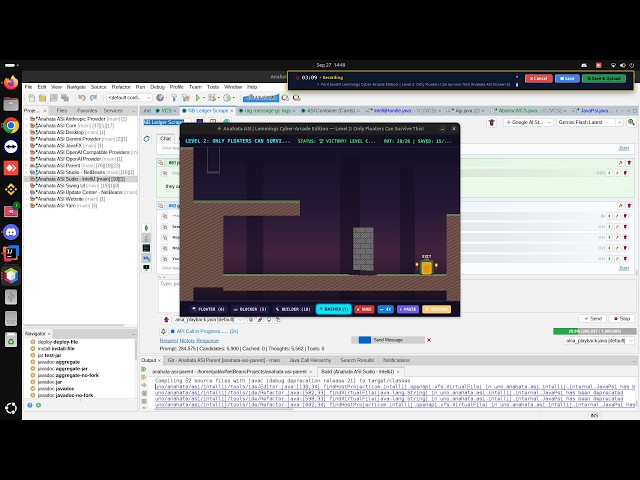Click the Send button in chat panel
640x480 pixels.
point(592,319)
